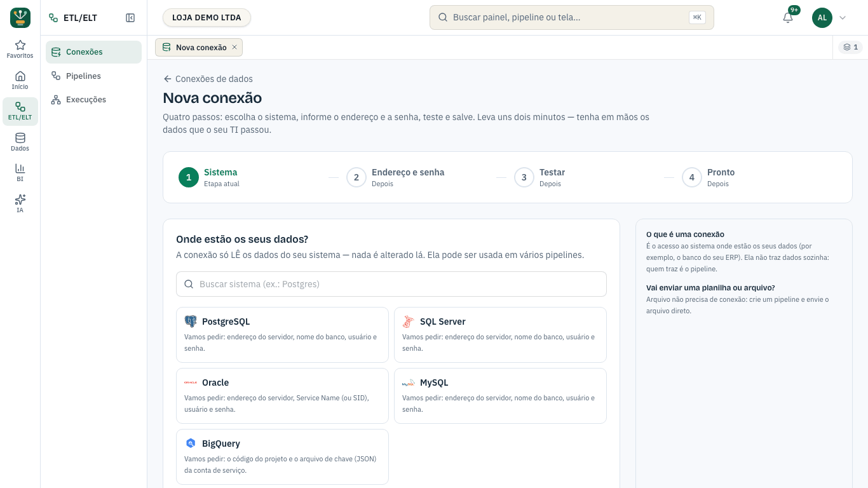Click the ETL/ELT sidebar title

80,18
